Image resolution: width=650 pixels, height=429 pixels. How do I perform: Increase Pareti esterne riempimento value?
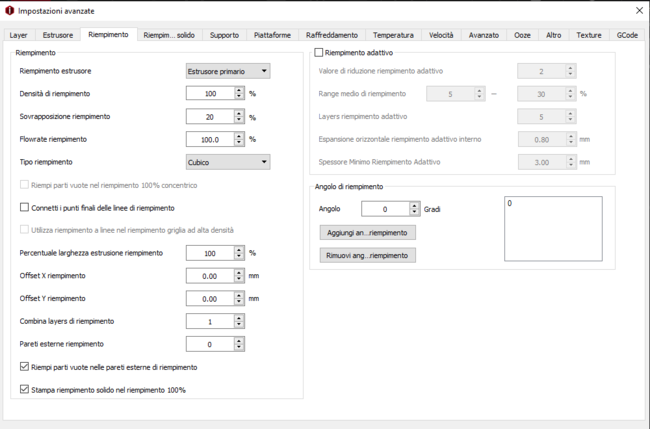tap(239, 341)
